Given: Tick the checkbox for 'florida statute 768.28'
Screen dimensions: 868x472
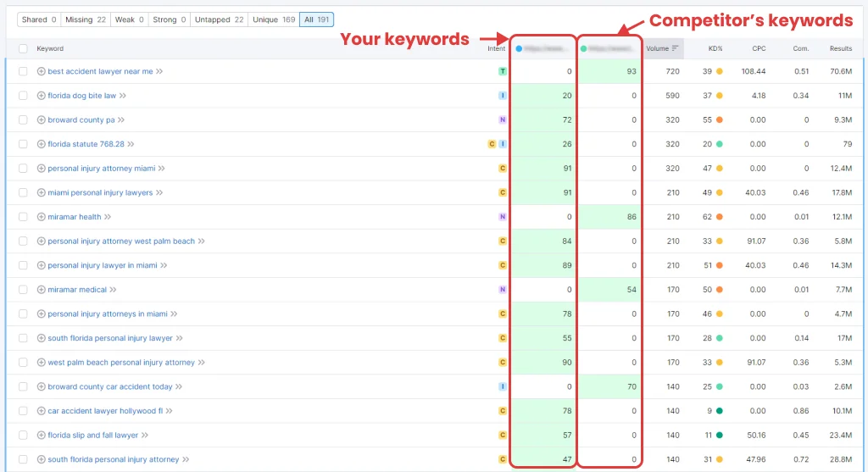Looking at the screenshot, I should pos(23,144).
